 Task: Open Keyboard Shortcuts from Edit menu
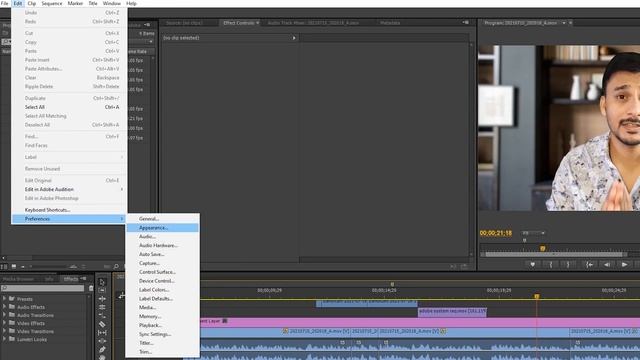(69, 210)
